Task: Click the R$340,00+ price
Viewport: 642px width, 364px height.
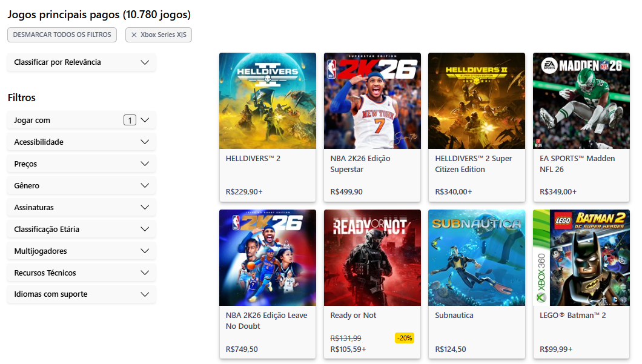Action: (x=454, y=191)
